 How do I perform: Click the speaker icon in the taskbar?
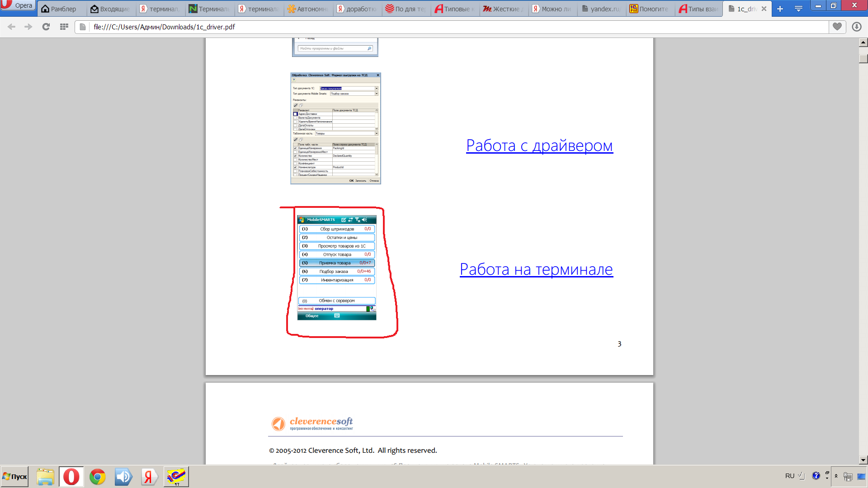pos(123,477)
